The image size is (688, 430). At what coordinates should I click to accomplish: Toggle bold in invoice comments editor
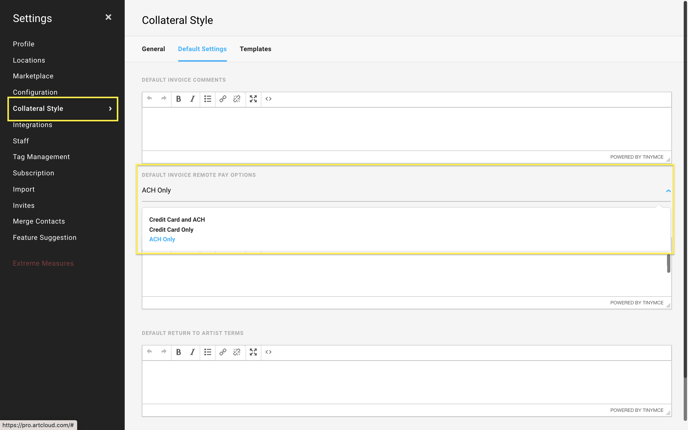coord(179,99)
